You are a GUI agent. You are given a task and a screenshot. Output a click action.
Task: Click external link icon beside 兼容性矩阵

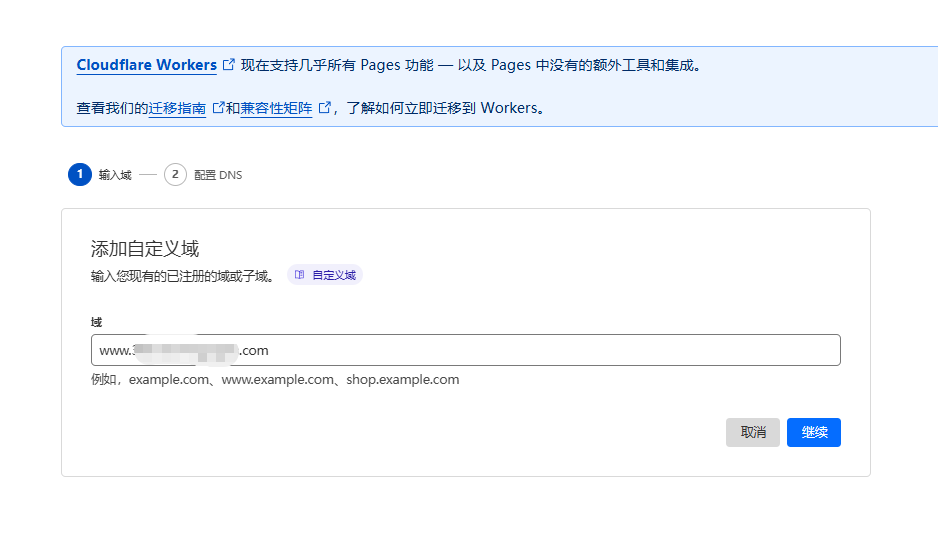tap(324, 108)
